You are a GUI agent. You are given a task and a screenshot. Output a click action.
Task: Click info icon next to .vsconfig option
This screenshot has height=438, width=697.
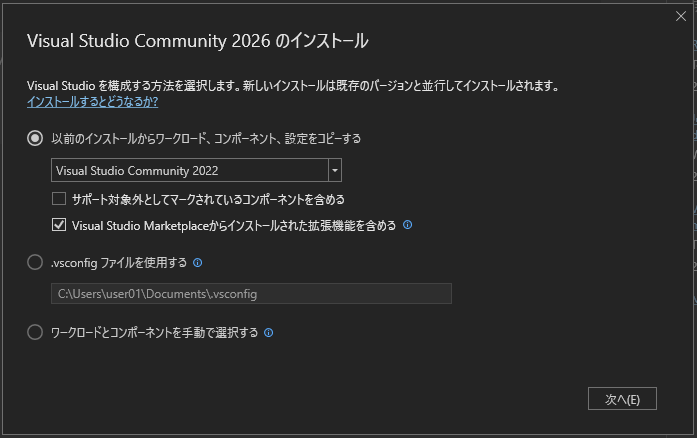(x=197, y=263)
